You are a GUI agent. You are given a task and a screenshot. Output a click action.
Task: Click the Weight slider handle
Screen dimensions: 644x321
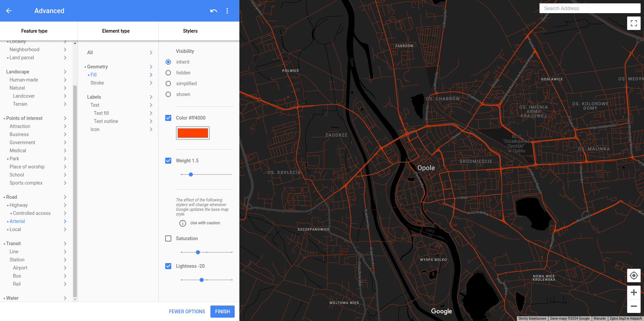point(191,174)
